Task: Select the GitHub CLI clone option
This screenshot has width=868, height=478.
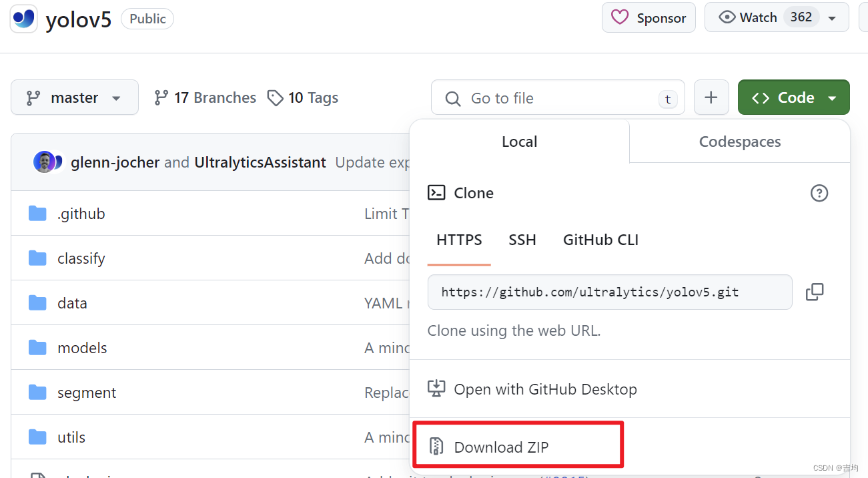Action: [601, 240]
